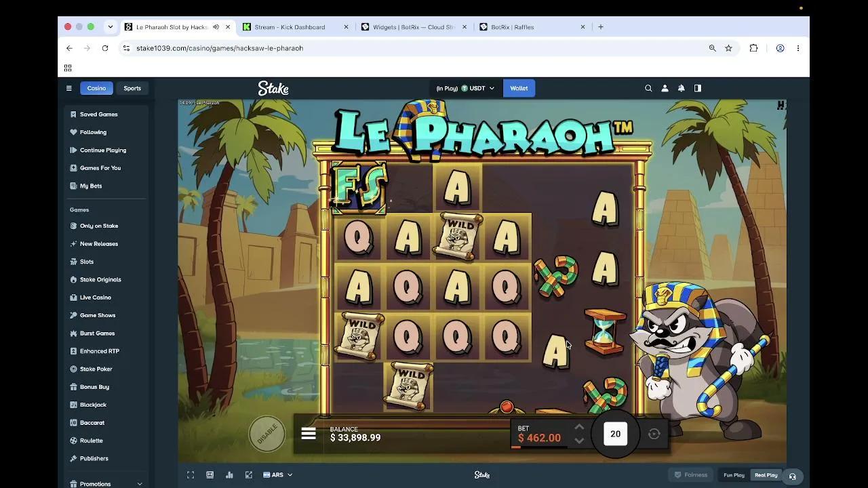Expand the Promotions sidebar section
The image size is (868, 488).
pyautogui.click(x=106, y=484)
